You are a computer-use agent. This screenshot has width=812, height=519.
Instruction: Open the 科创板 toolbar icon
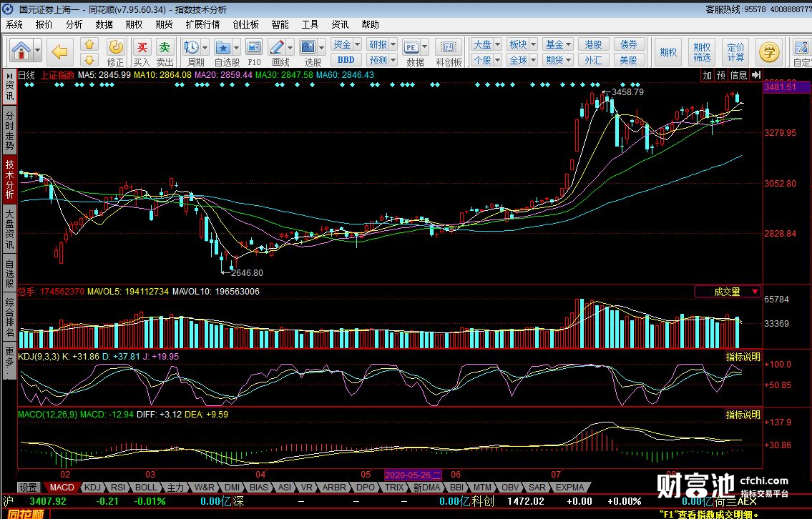click(x=449, y=51)
